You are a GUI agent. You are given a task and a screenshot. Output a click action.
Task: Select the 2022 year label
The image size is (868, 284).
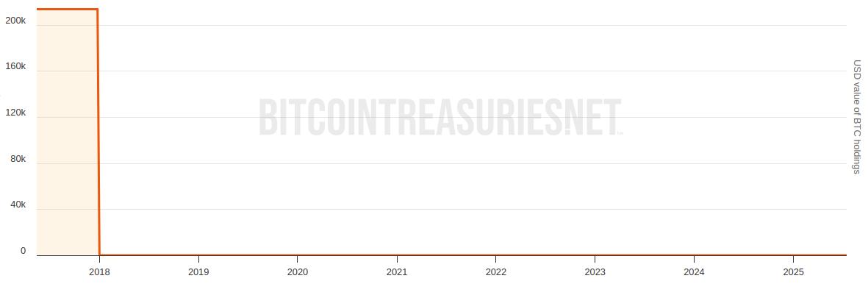495,272
